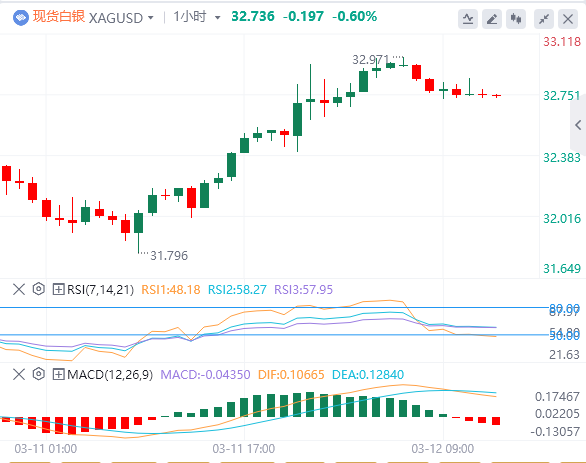Close the chart with the X button
Screen dimensions: 586x463
tap(568, 19)
